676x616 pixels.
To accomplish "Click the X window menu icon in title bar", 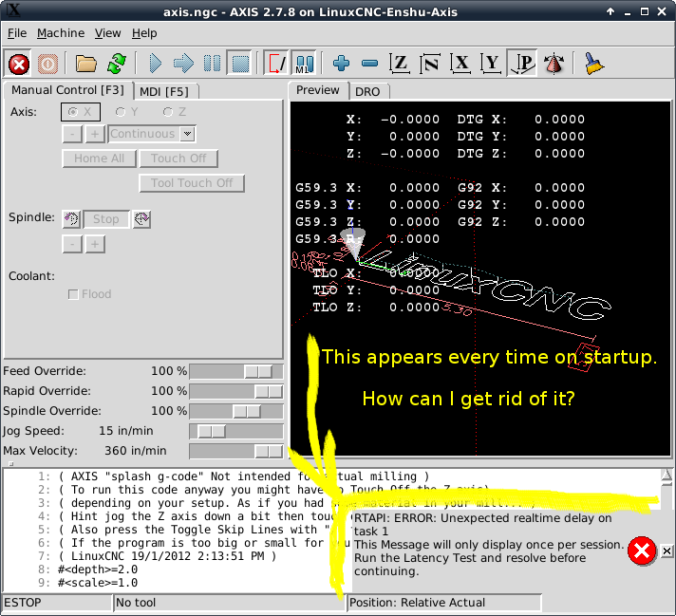I will [x=13, y=9].
